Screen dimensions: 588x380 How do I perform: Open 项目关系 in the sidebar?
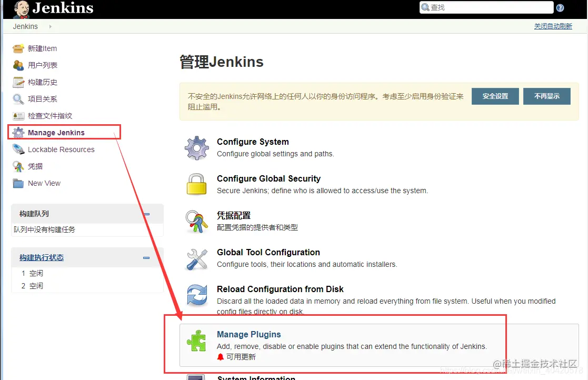(42, 99)
